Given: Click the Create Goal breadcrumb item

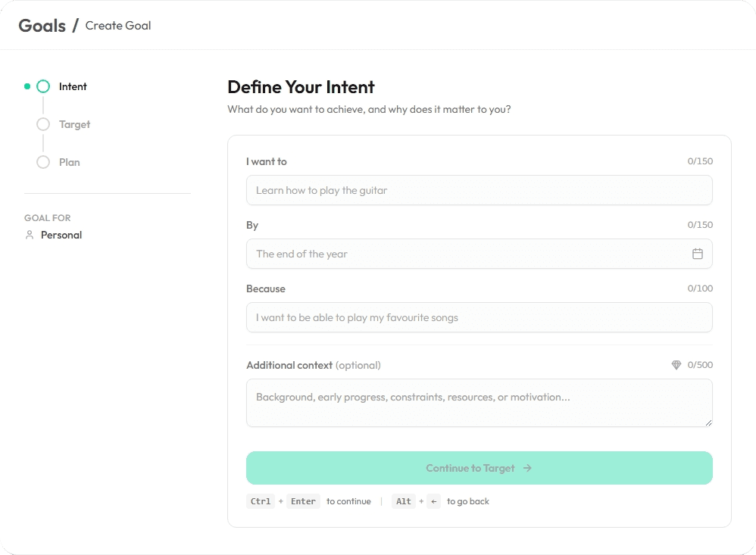Looking at the screenshot, I should click(x=118, y=25).
